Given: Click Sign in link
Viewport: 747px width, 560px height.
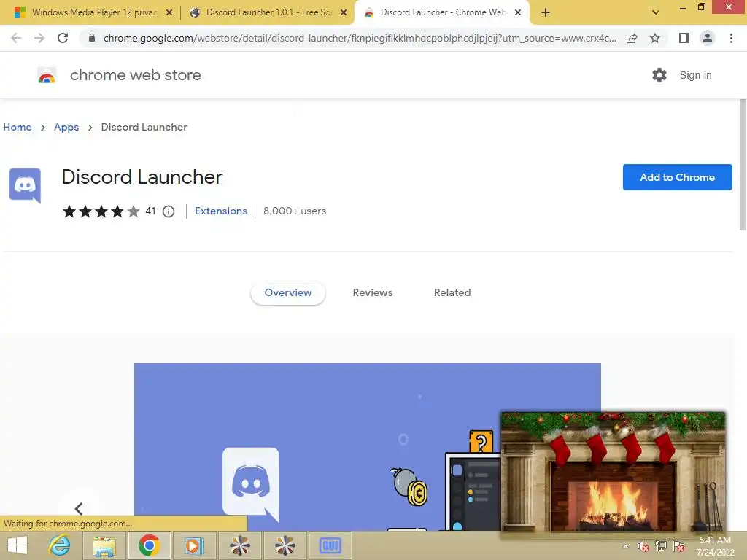Looking at the screenshot, I should pyautogui.click(x=695, y=75).
